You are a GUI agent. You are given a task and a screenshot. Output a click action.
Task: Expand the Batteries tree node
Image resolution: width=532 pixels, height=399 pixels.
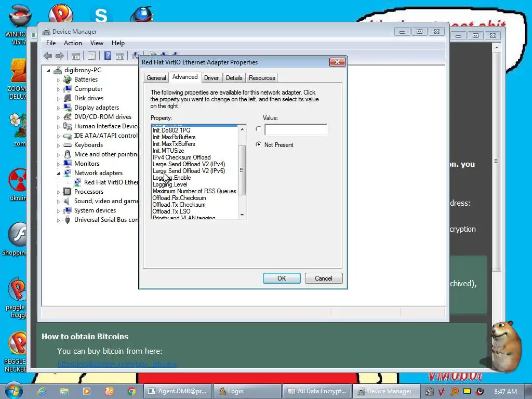pos(58,80)
